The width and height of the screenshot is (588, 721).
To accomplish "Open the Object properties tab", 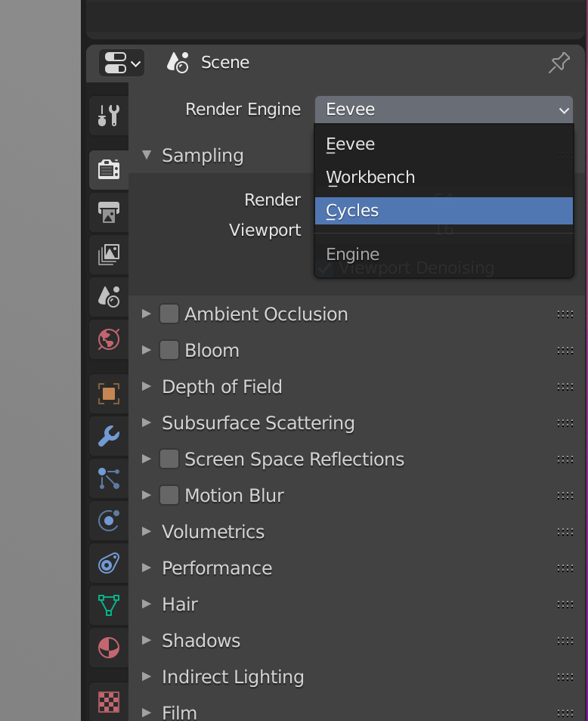I will [x=109, y=394].
